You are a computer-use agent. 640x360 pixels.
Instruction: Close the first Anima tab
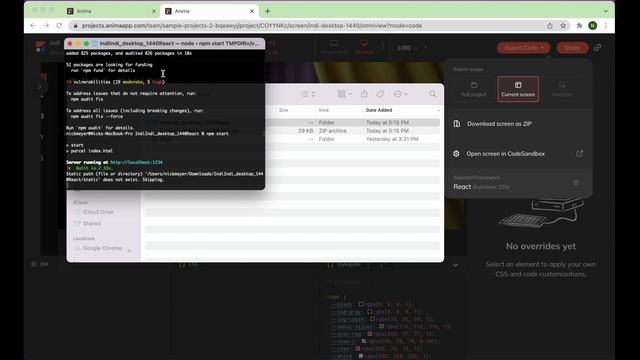(x=154, y=11)
